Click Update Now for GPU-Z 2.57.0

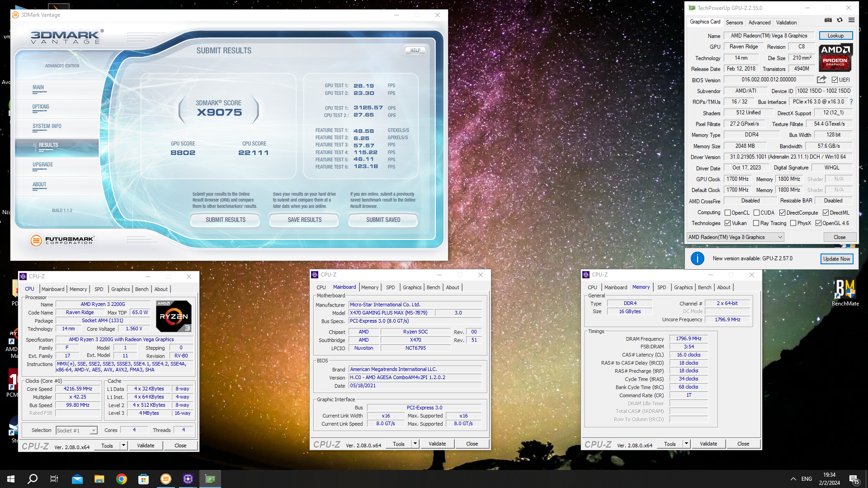click(x=836, y=259)
